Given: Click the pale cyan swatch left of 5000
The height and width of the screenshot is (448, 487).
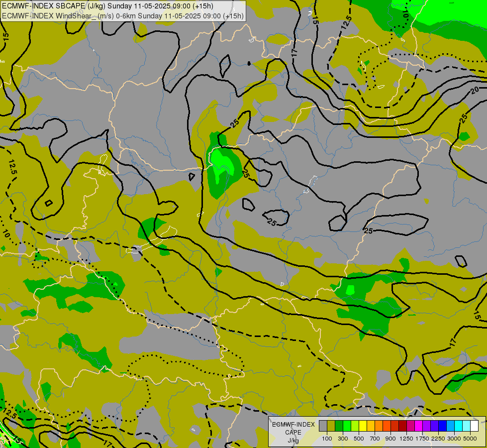Looking at the screenshot, I should 466,426.
